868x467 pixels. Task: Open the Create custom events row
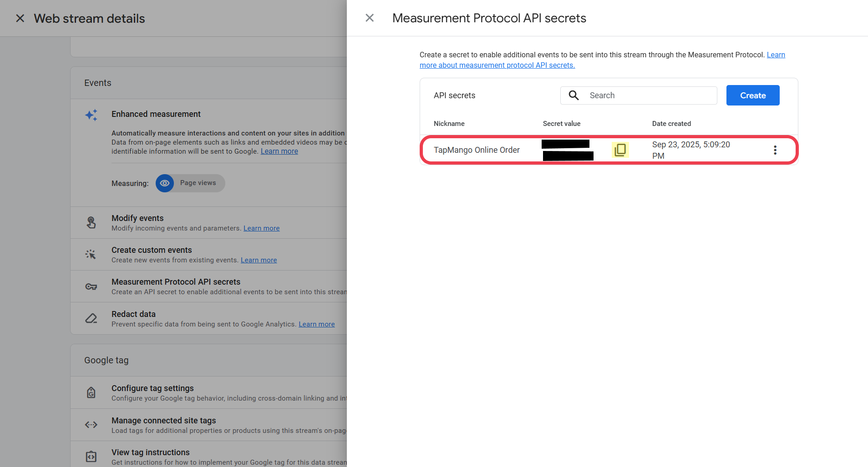pos(209,255)
